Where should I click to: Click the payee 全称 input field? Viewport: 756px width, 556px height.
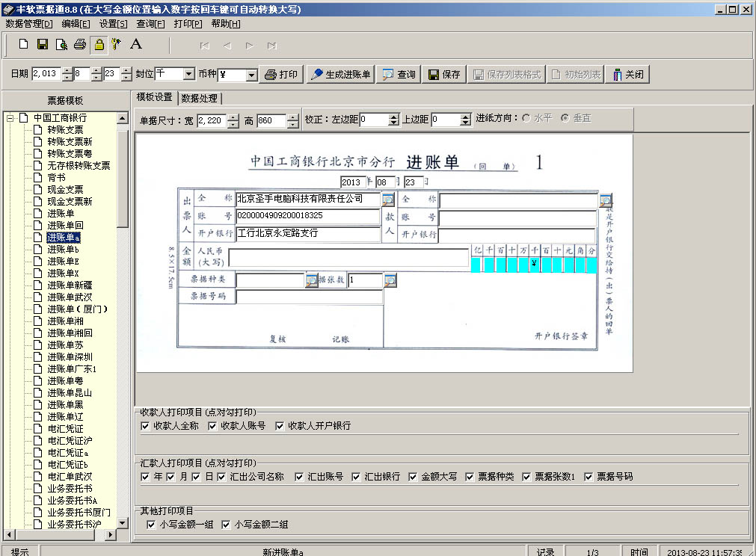tap(519, 200)
